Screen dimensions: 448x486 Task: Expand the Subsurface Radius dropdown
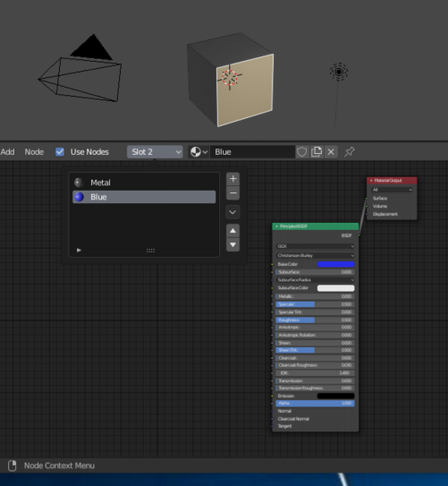(x=315, y=280)
